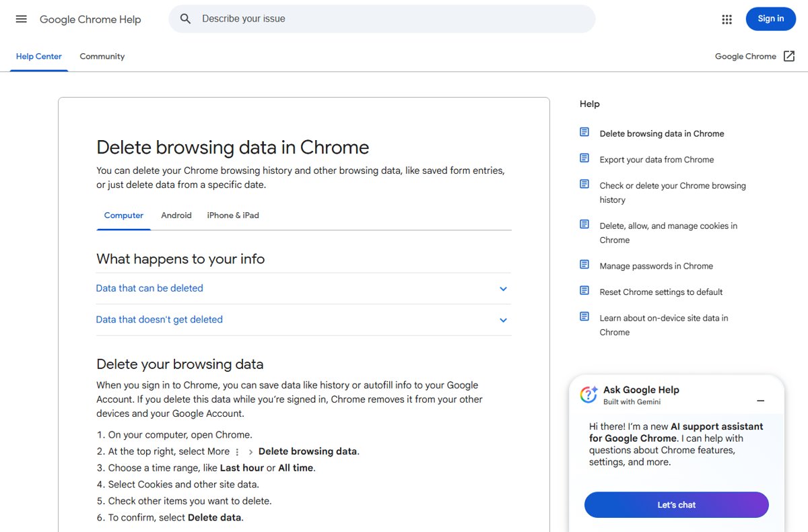The image size is (808, 532).
Task: Click the Ask Google Help Gemini logo
Action: click(589, 395)
